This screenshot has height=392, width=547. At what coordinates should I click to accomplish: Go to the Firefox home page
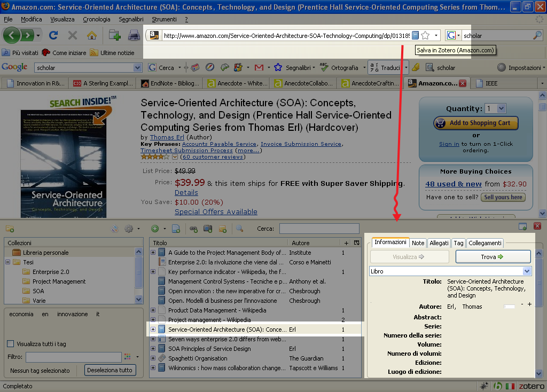[92, 35]
